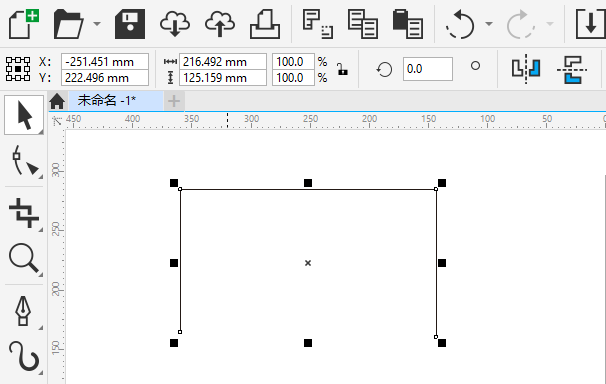Mirror the object vertically

[572, 69]
